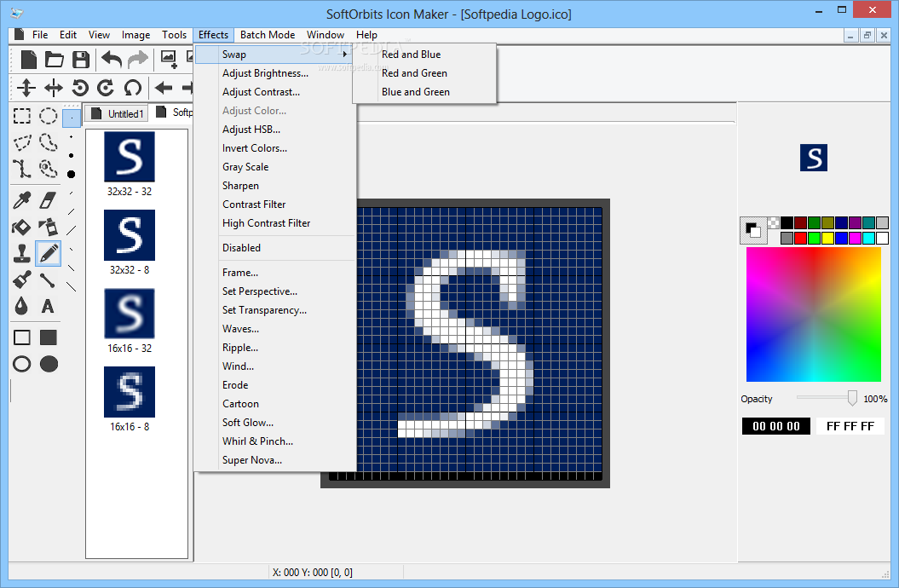Select the stamp tool
The width and height of the screenshot is (899, 588).
pos(22,253)
